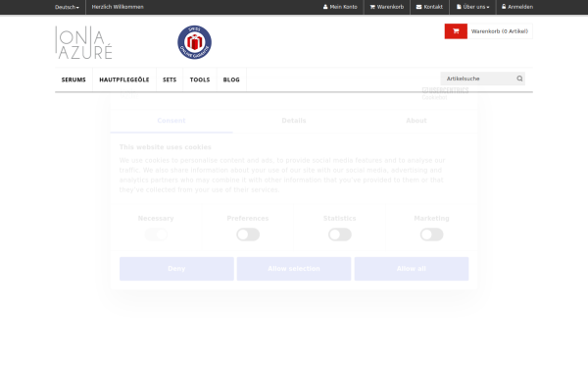
Task: Click the search magnifier icon
Action: point(519,79)
